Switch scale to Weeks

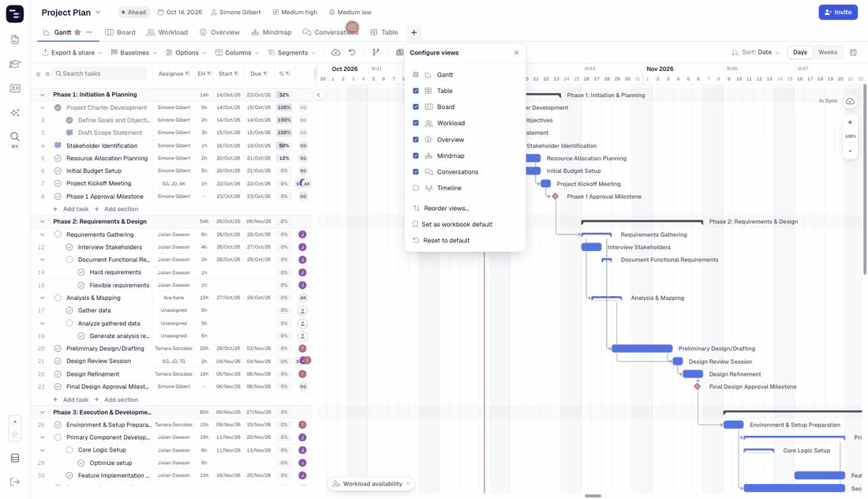pos(828,52)
